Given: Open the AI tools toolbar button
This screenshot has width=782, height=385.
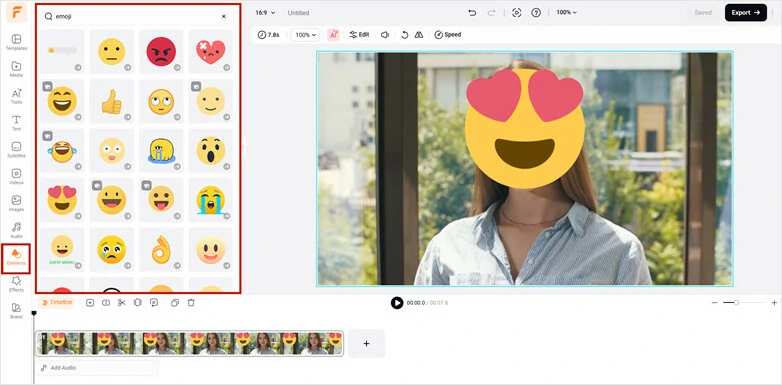Looking at the screenshot, I should (x=333, y=35).
